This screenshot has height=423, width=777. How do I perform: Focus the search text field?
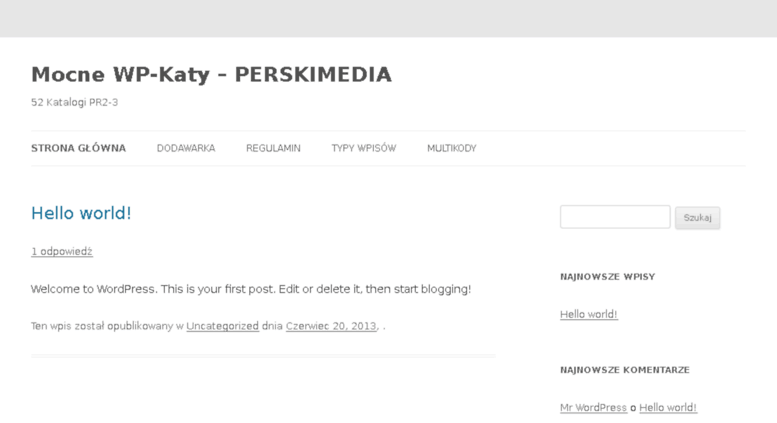coord(615,217)
